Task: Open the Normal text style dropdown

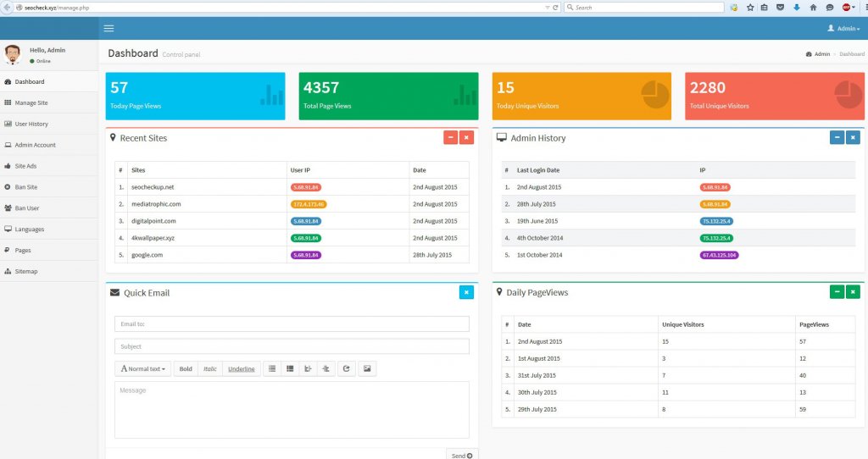Action: point(142,369)
